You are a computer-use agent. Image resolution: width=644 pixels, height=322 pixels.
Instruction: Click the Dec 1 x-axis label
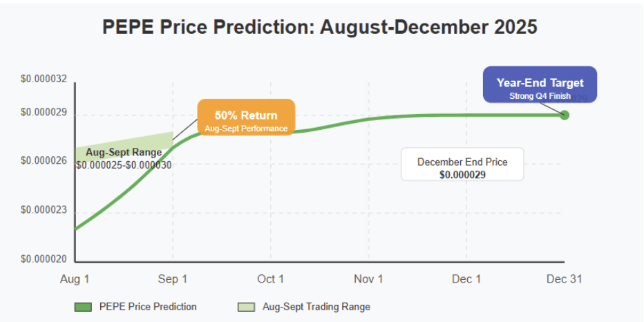(466, 279)
